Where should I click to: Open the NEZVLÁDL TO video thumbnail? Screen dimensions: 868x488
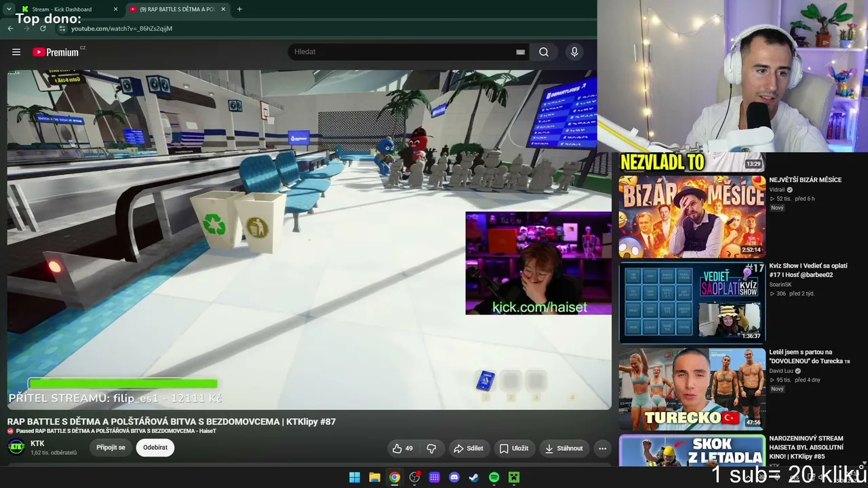pos(692,162)
